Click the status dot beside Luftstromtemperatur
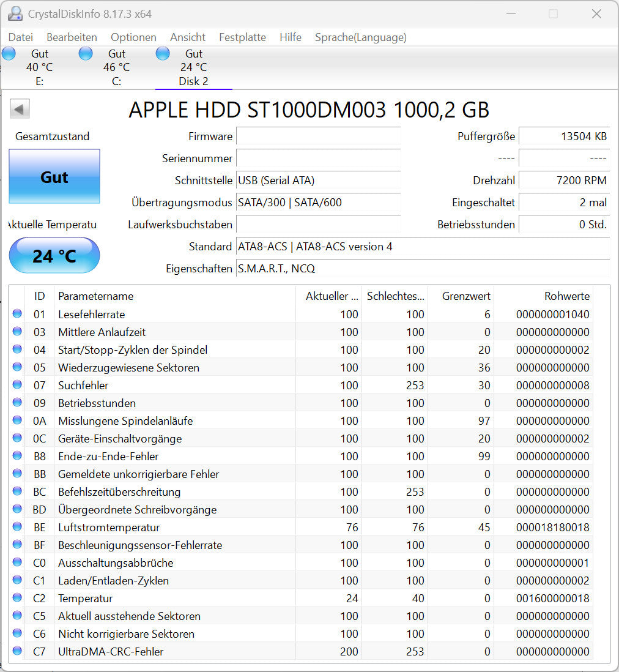 (x=17, y=527)
